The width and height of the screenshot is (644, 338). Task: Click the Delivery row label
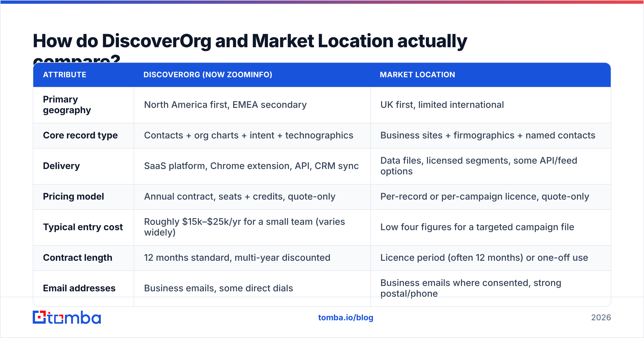[x=61, y=166]
